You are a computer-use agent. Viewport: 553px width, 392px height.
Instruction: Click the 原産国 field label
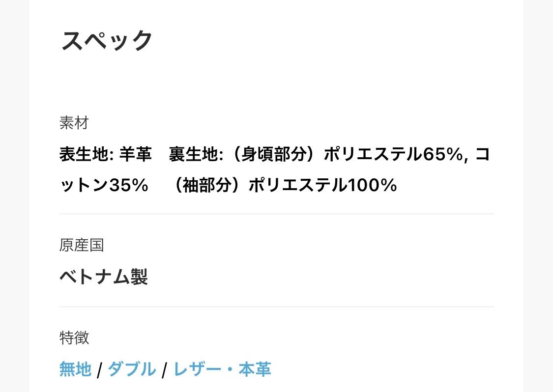pos(82,245)
